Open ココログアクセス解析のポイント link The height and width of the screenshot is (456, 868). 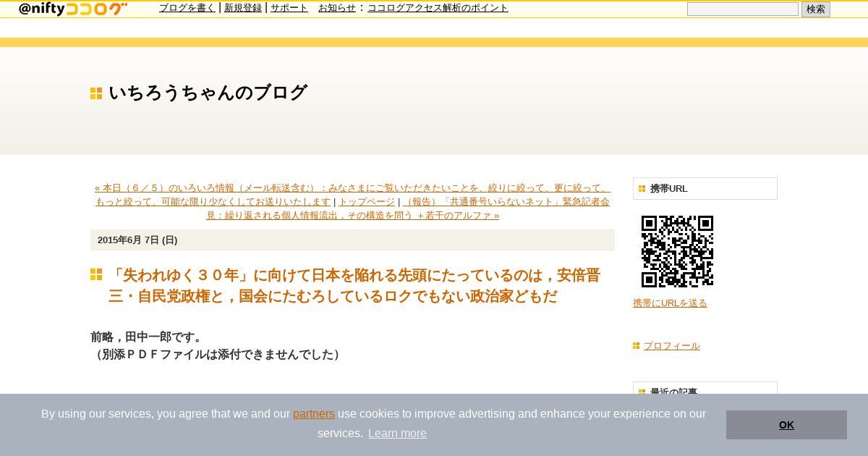coord(438,8)
